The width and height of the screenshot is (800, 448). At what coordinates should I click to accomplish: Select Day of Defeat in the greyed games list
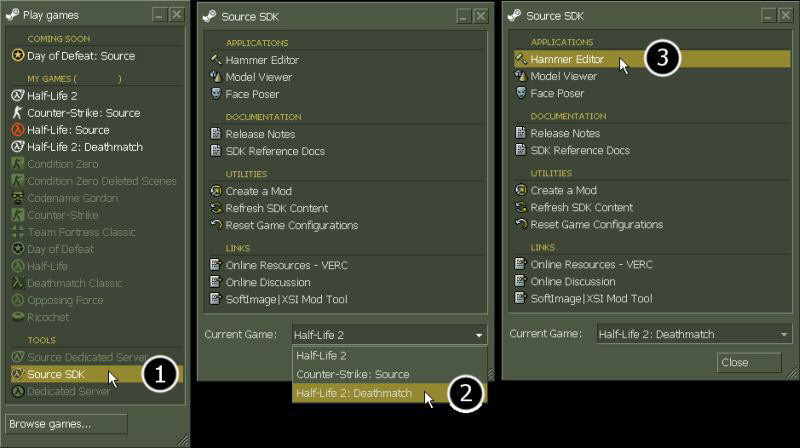click(60, 249)
